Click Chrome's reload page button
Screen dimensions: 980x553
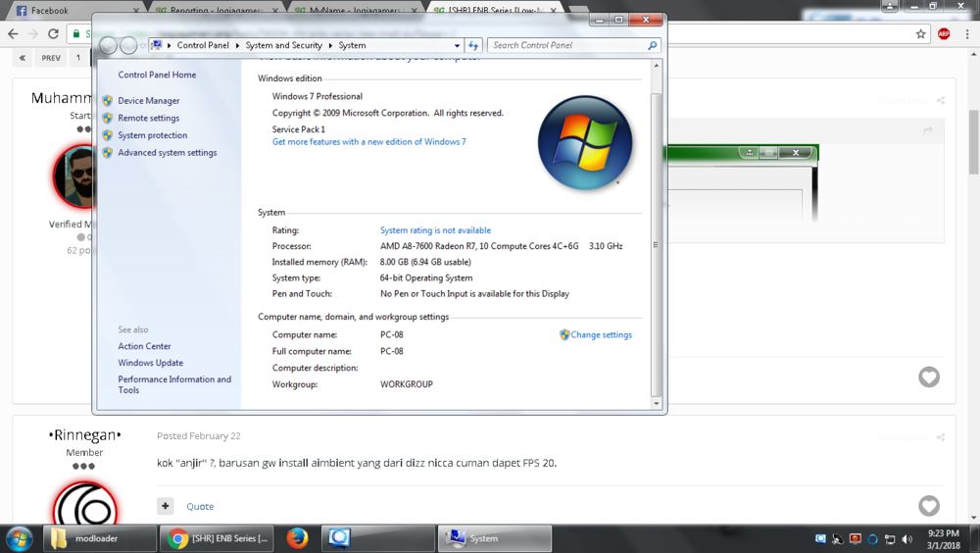(53, 33)
